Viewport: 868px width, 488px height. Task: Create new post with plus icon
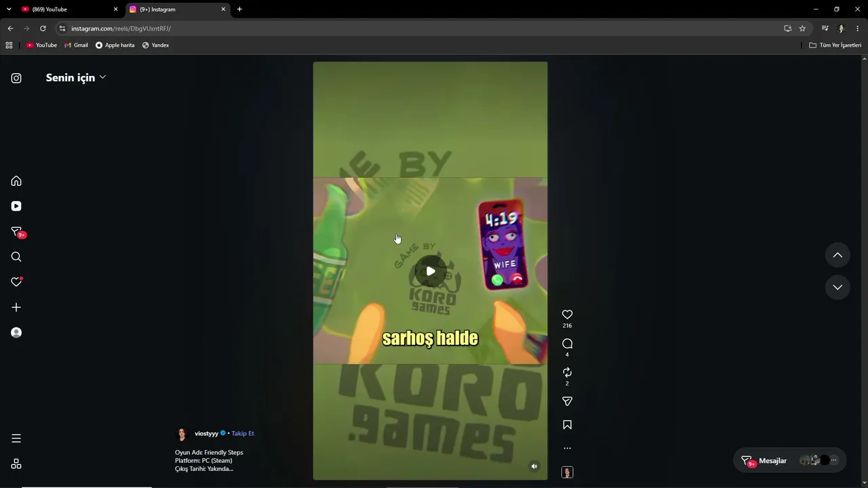16,307
